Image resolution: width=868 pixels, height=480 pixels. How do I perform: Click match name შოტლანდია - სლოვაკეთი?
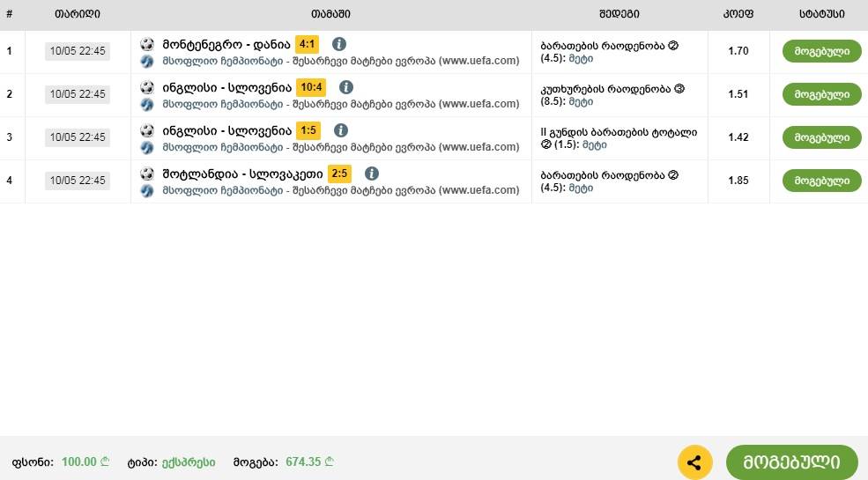click(242, 174)
